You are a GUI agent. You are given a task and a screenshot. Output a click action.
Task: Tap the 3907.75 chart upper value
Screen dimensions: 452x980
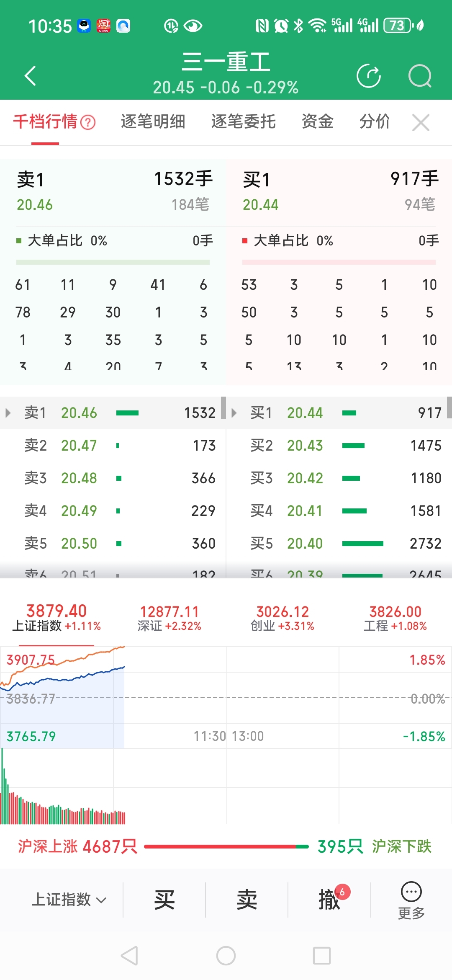point(31,660)
